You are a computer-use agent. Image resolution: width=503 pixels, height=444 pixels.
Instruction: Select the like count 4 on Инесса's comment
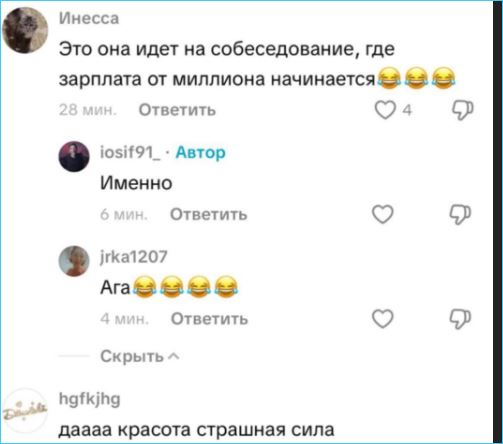coord(407,110)
